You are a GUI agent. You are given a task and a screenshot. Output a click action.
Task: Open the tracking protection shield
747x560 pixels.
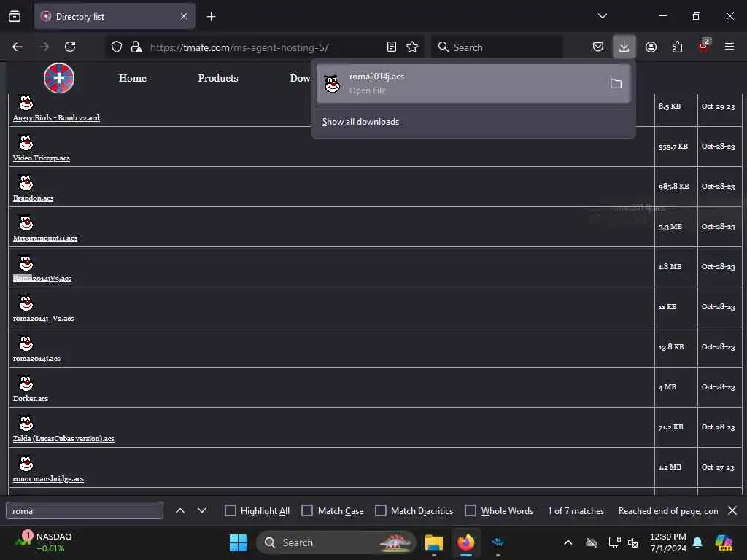click(x=117, y=47)
